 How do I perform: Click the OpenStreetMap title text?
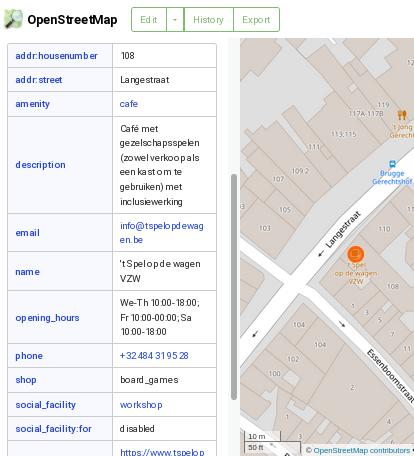pos(72,20)
